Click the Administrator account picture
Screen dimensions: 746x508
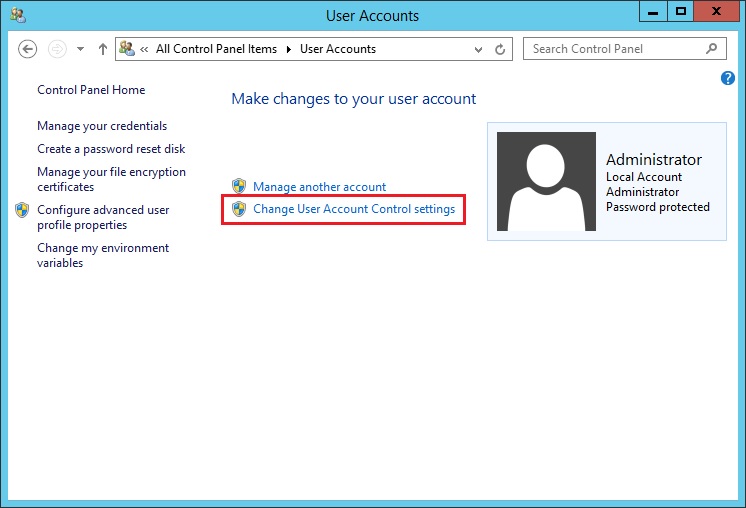pyautogui.click(x=546, y=182)
